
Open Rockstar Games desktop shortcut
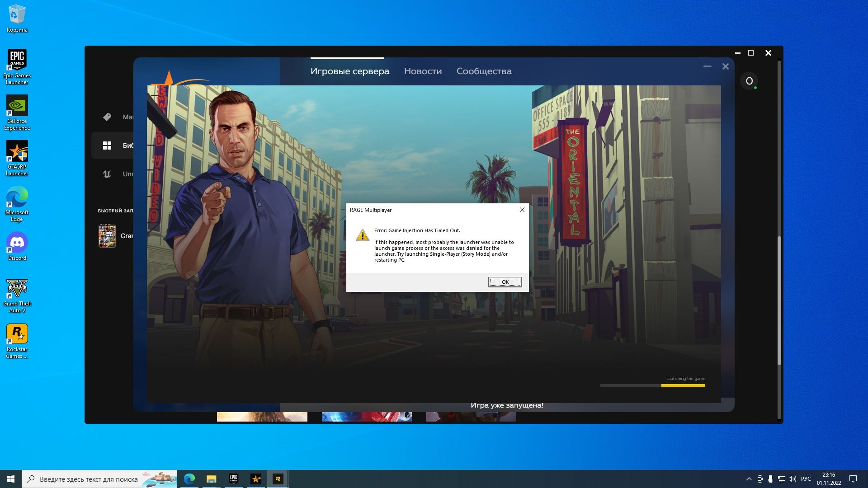pos(17,341)
